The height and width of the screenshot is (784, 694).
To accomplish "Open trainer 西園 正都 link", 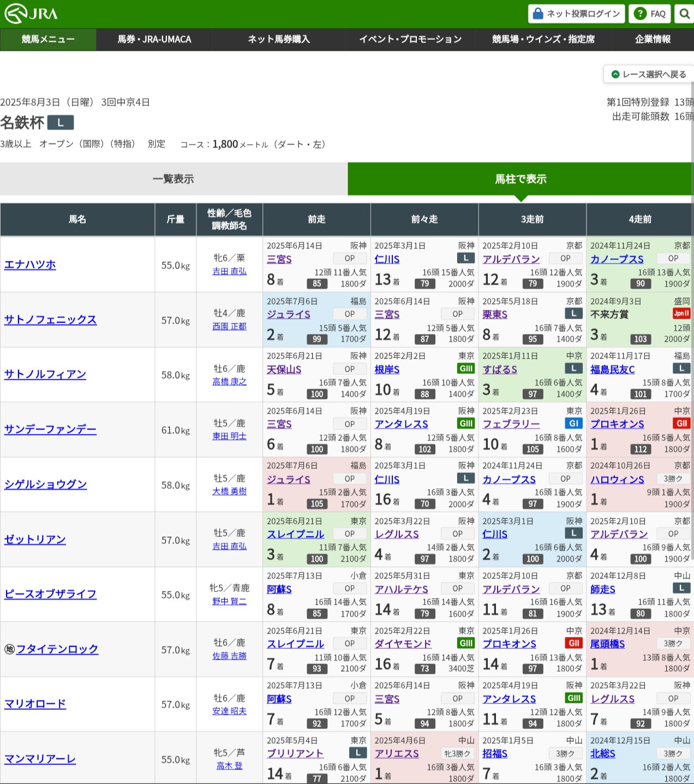I will 230,326.
